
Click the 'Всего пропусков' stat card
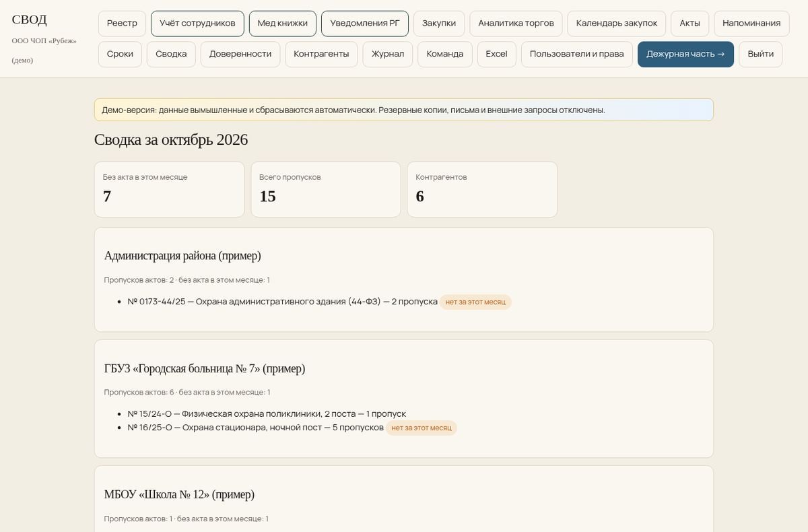point(326,189)
